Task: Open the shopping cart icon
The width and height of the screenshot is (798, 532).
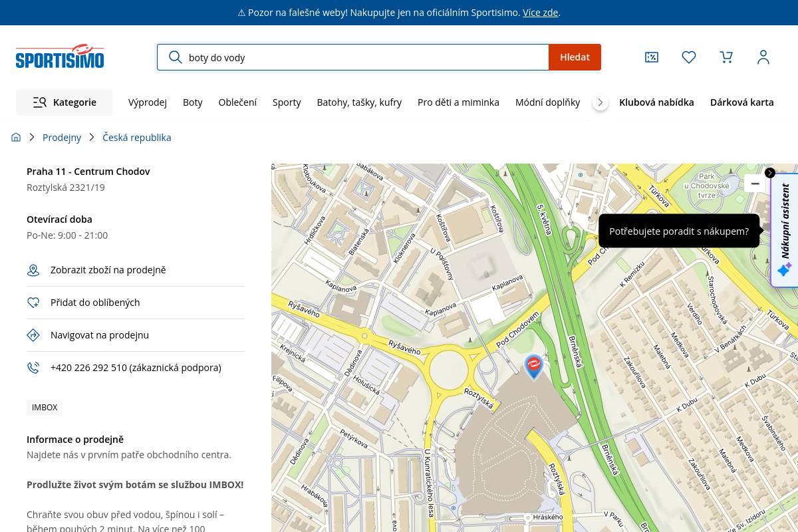Action: click(726, 57)
